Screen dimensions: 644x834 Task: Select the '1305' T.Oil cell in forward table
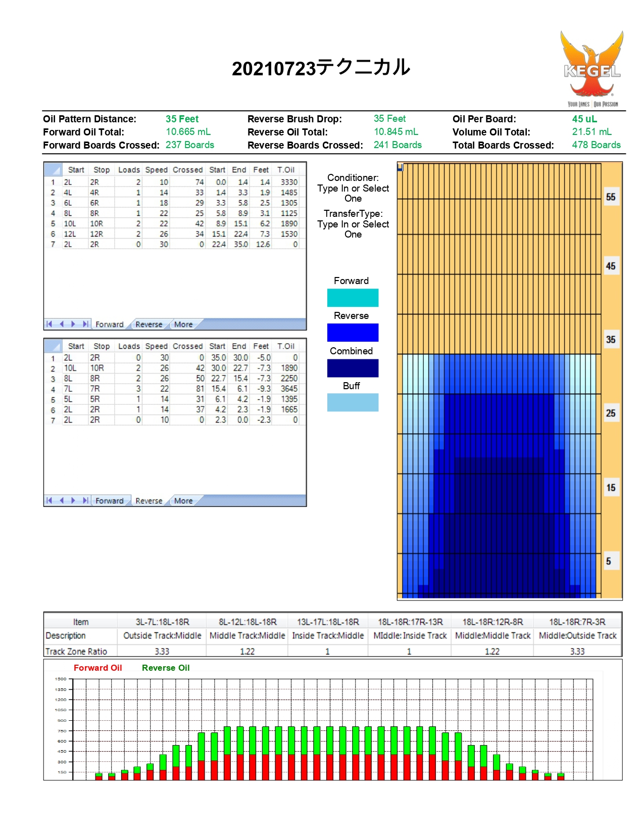point(286,203)
